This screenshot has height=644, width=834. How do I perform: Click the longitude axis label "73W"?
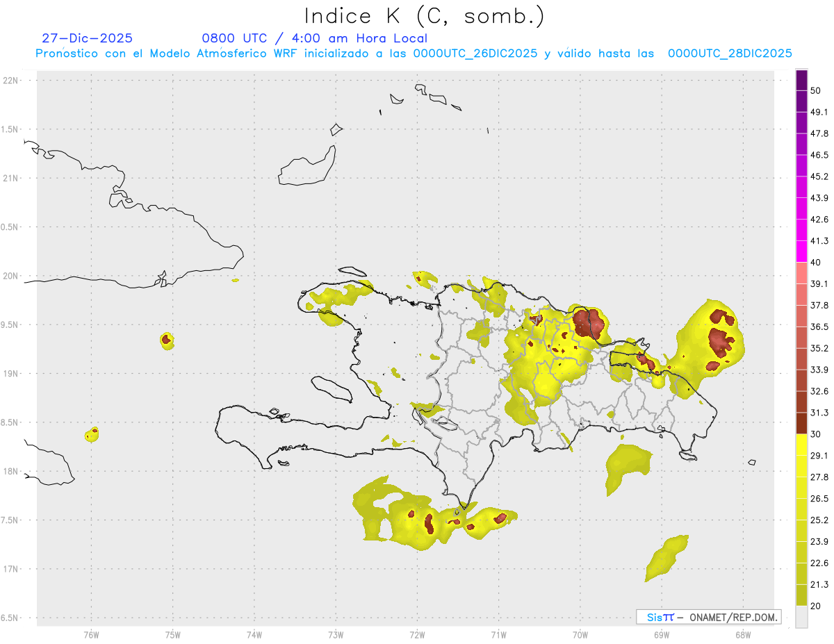coord(336,634)
